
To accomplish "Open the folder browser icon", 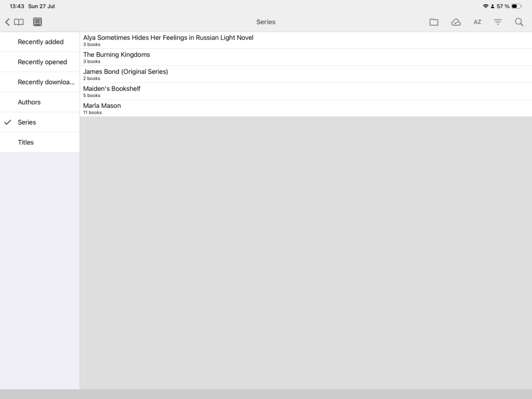I will coord(434,22).
